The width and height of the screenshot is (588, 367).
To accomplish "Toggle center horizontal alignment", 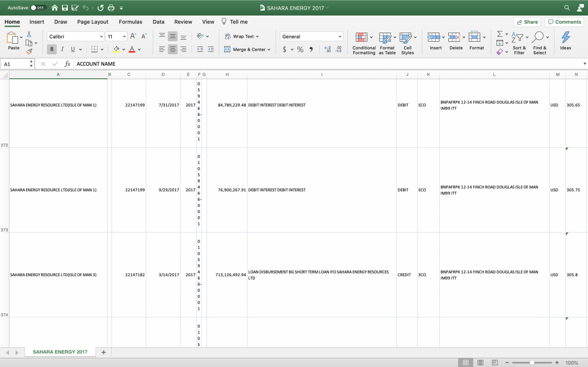I will pos(172,49).
